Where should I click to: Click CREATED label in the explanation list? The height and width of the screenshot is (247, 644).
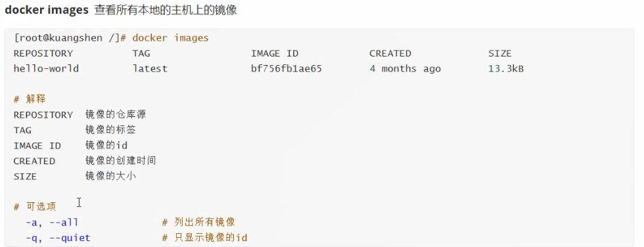[34, 161]
